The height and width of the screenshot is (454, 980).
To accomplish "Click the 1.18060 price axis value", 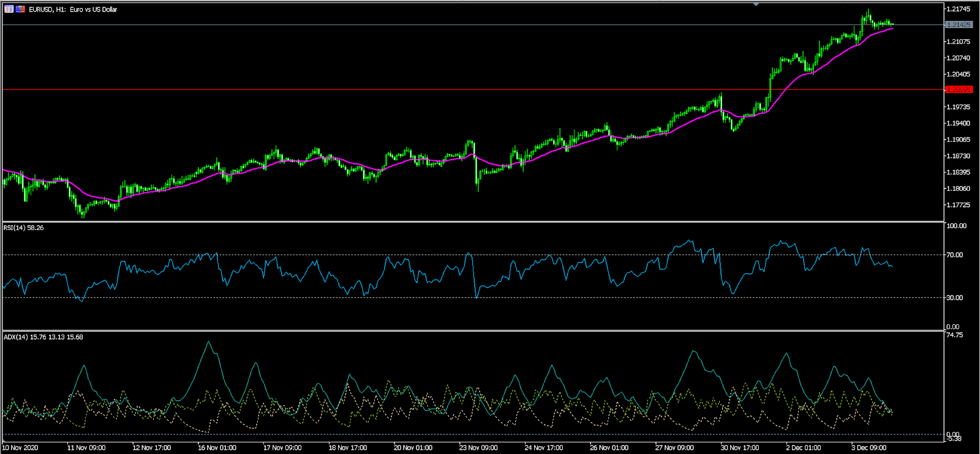I will (959, 188).
